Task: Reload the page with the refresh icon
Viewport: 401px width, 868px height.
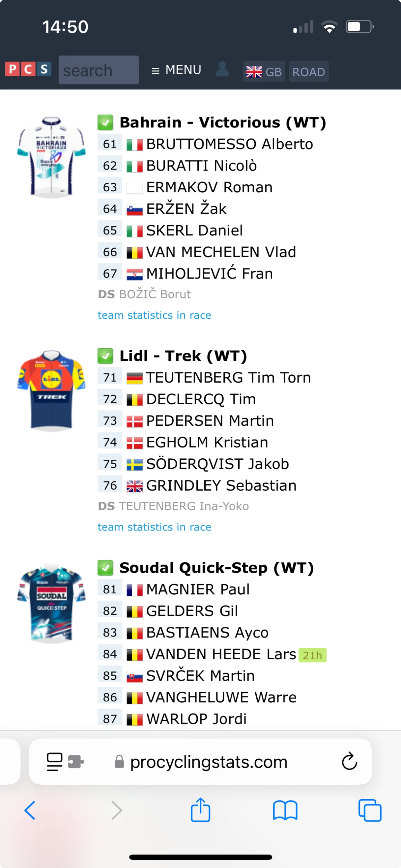Action: (x=349, y=762)
